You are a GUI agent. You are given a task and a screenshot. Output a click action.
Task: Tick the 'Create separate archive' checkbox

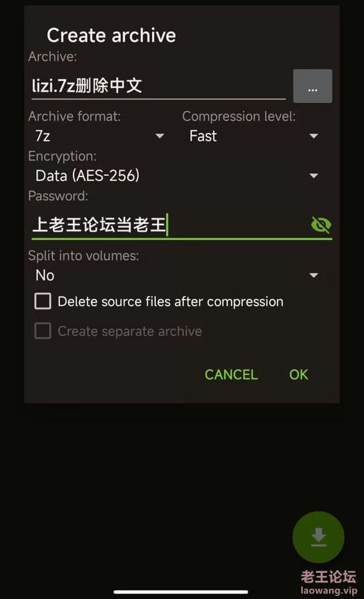tap(43, 331)
